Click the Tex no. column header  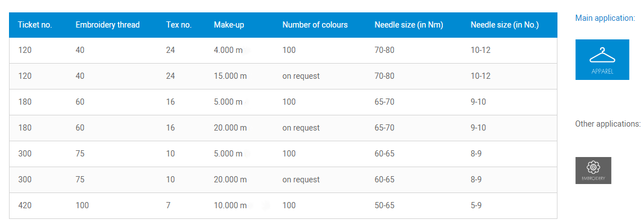click(179, 25)
